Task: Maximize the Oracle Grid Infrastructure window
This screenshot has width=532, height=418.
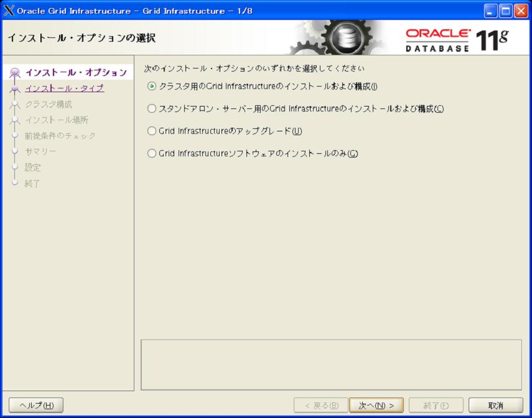Action: click(x=505, y=11)
